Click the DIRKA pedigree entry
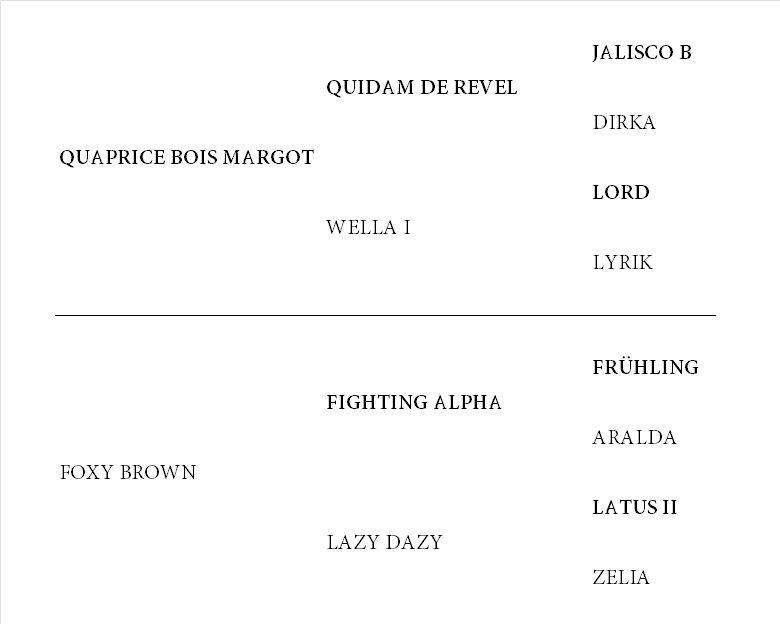This screenshot has height=624, width=780. pos(624,122)
